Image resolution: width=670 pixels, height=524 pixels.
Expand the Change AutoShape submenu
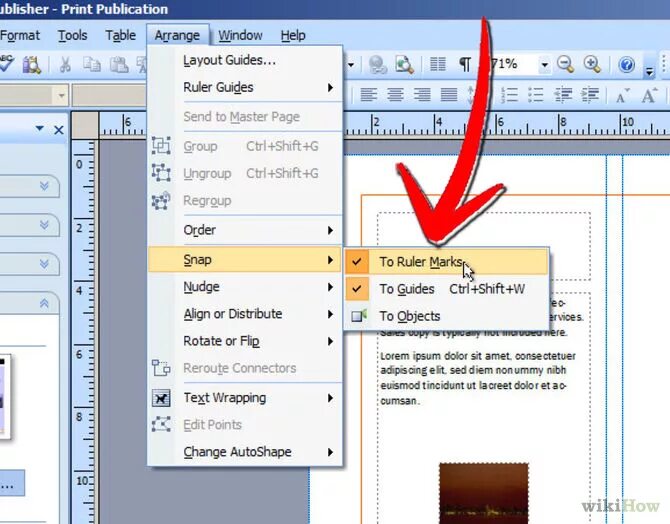(245, 452)
